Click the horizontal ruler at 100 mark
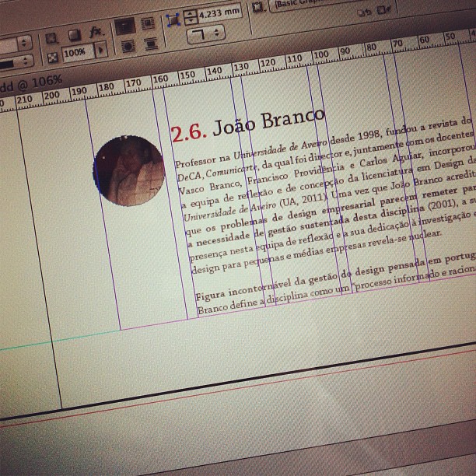 point(320,55)
